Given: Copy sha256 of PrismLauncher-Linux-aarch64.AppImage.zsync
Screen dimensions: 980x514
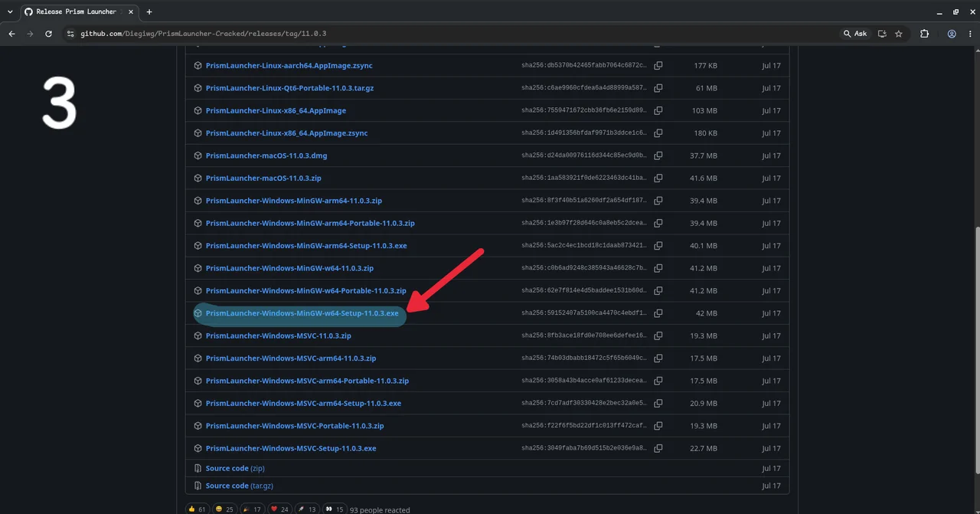Looking at the screenshot, I should (658, 66).
